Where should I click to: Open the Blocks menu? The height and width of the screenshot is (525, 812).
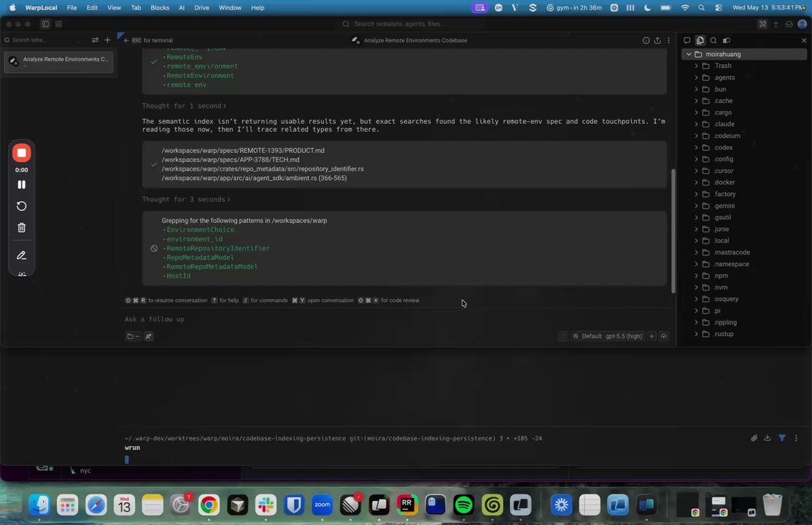(160, 8)
